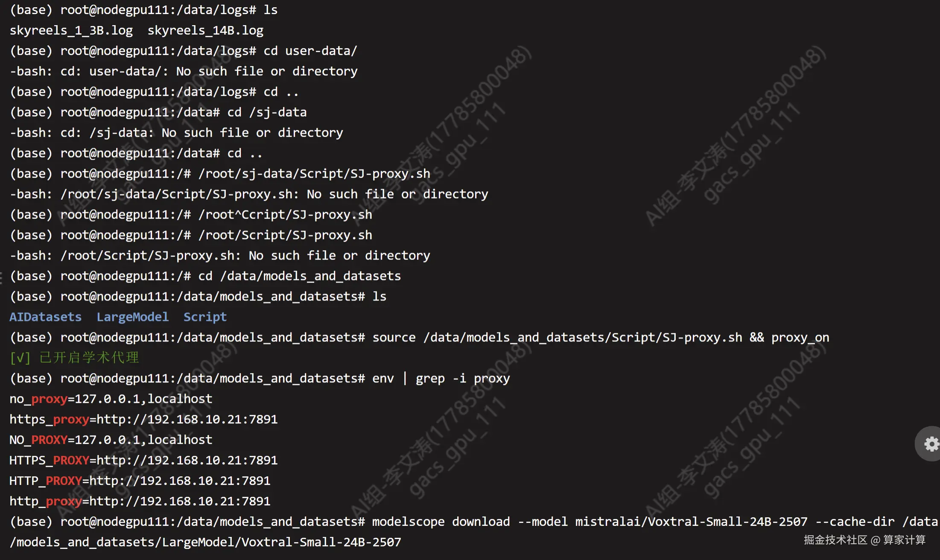This screenshot has height=560, width=940.
Task: Click the LargeModel directory name
Action: [133, 317]
